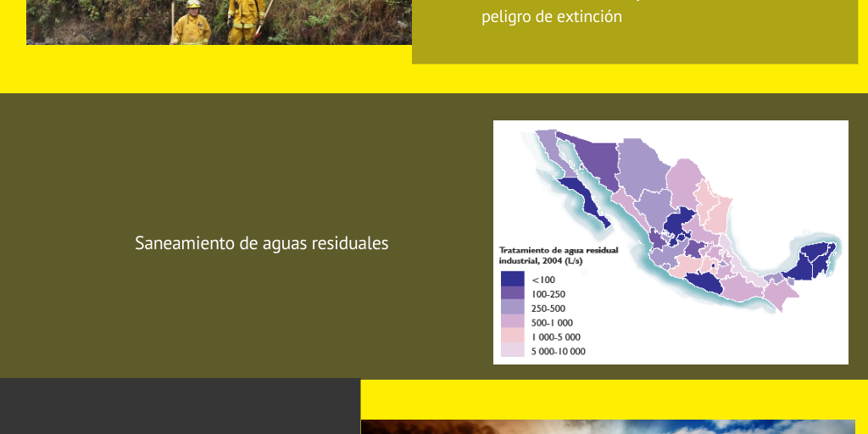Click the firefighters photo at top
868x434 pixels.
[x=219, y=22]
